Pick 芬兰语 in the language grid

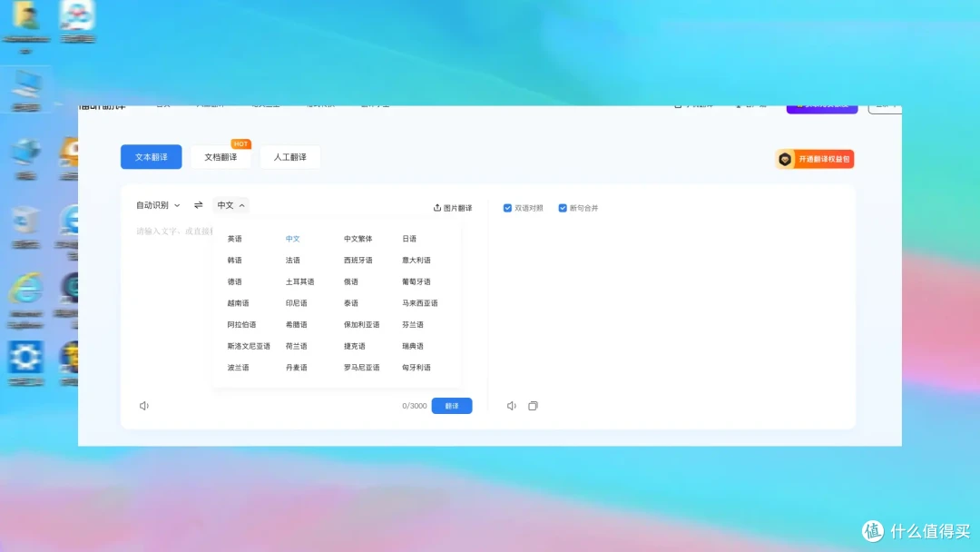(x=413, y=325)
